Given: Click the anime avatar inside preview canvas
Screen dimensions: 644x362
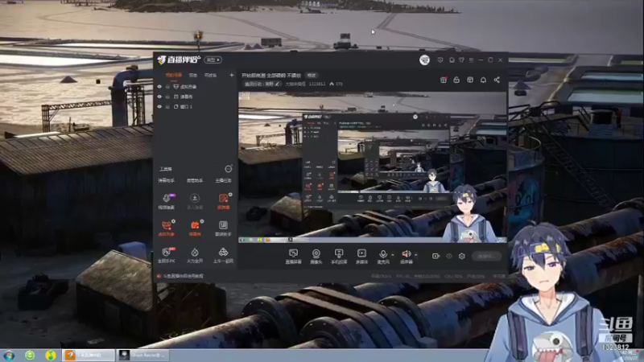Looking at the screenshot, I should [469, 213].
